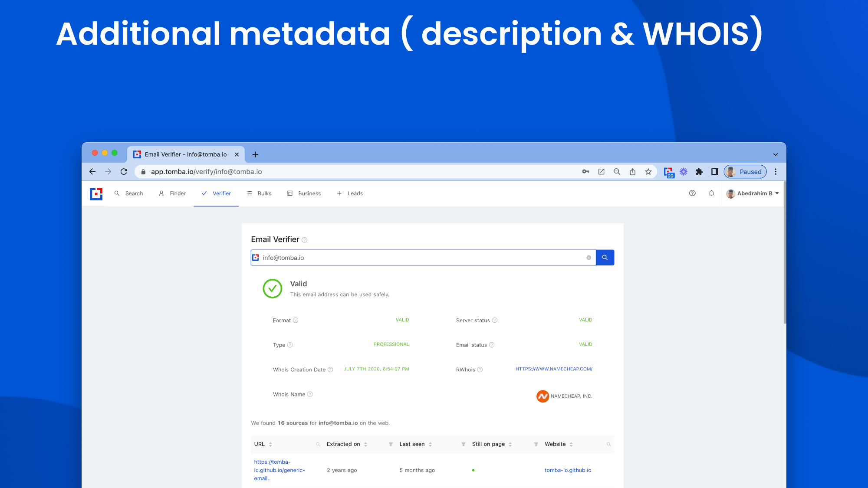Expand the tab search chevron in the browser title bar
868x488 pixels.
pyautogui.click(x=776, y=154)
